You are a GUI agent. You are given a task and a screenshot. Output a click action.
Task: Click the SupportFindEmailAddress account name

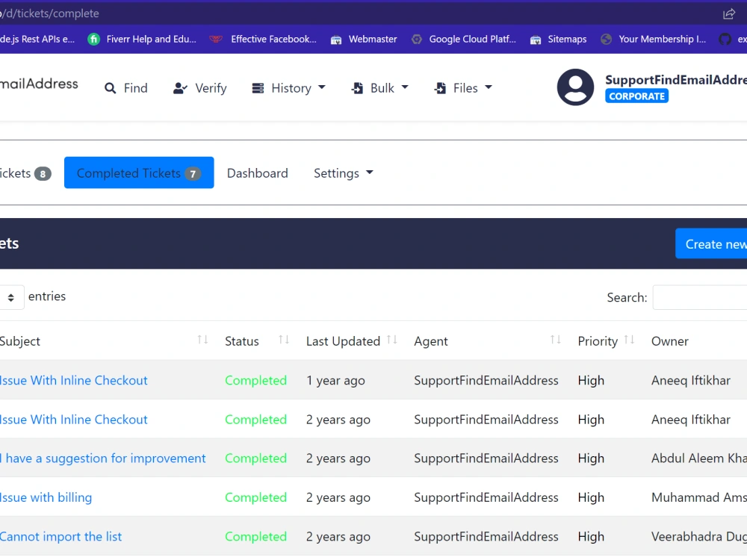click(675, 80)
